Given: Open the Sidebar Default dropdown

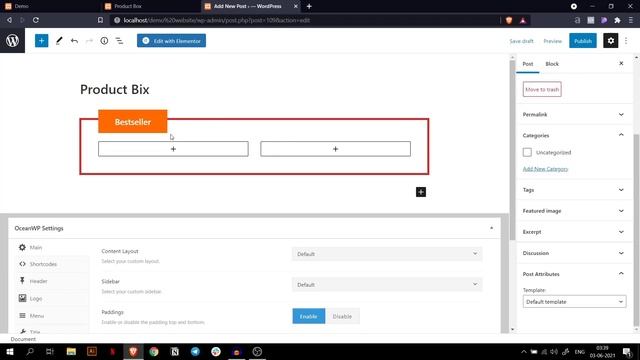Looking at the screenshot, I should (387, 284).
